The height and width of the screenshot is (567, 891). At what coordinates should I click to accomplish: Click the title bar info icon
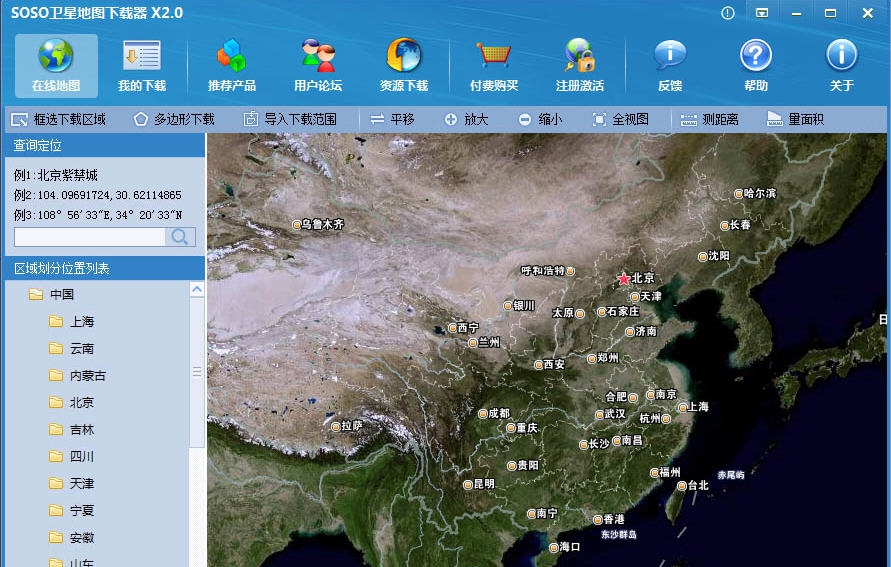pyautogui.click(x=728, y=13)
